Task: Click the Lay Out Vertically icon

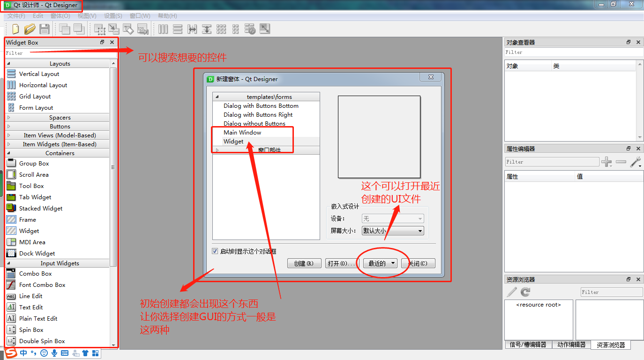Action: [x=177, y=29]
